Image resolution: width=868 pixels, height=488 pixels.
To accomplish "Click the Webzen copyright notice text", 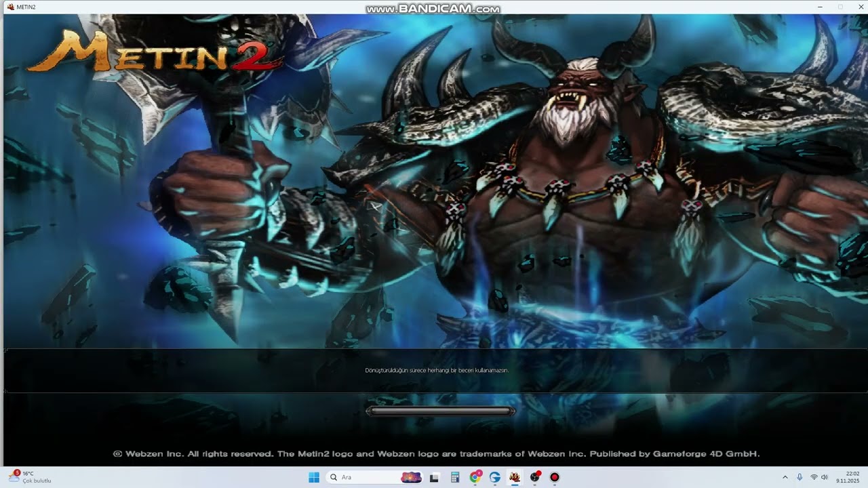I will (436, 454).
